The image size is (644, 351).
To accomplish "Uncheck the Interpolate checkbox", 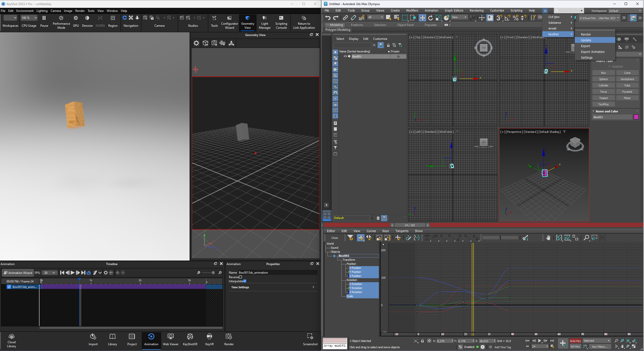I will point(245,281).
